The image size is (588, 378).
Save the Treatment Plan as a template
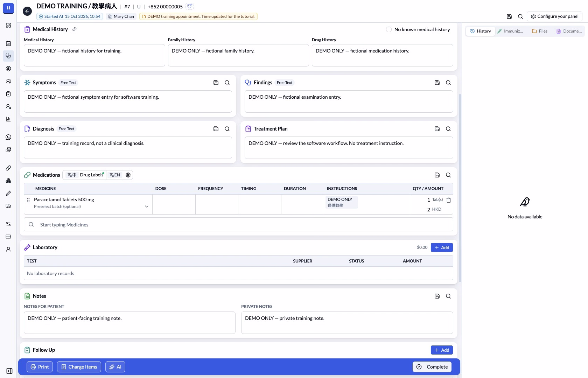pos(437,129)
